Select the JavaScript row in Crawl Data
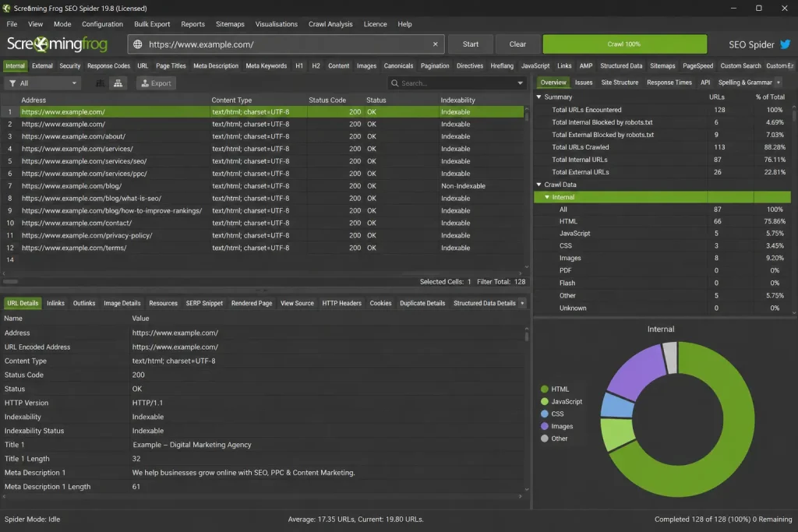 662,234
